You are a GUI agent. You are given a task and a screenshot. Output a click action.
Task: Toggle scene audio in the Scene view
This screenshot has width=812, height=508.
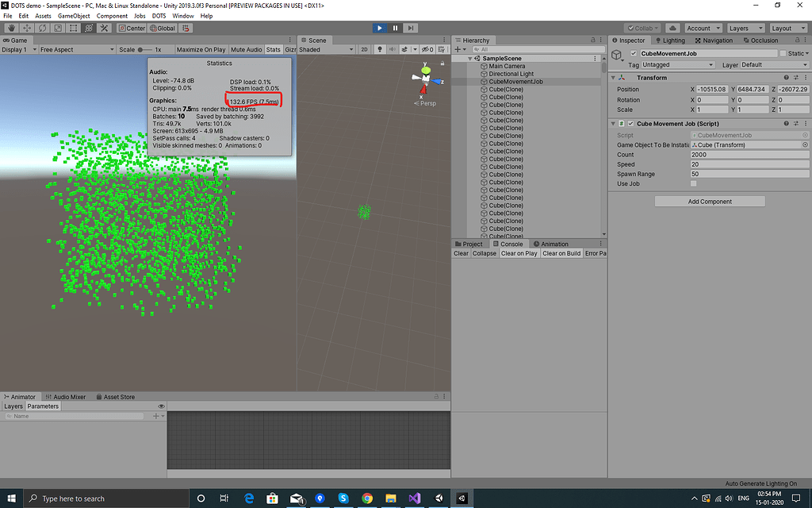[392, 49]
